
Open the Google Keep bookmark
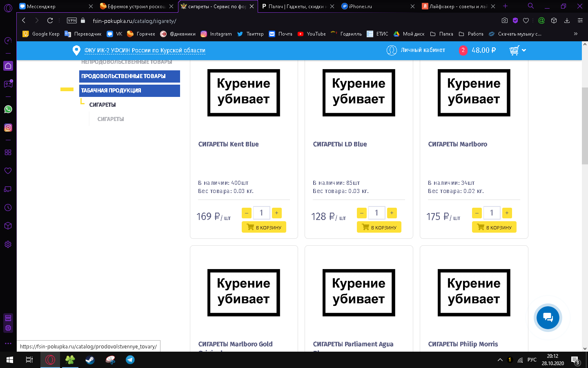41,34
